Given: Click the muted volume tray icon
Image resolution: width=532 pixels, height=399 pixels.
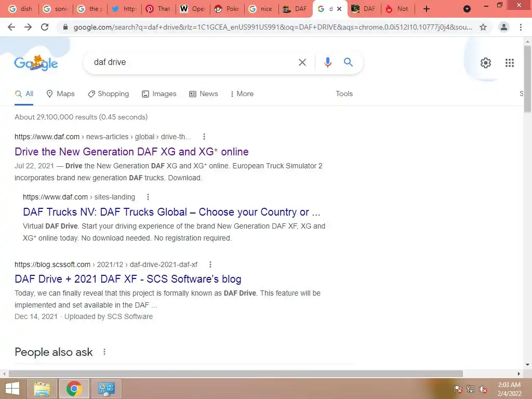Looking at the screenshot, I should click(x=483, y=389).
